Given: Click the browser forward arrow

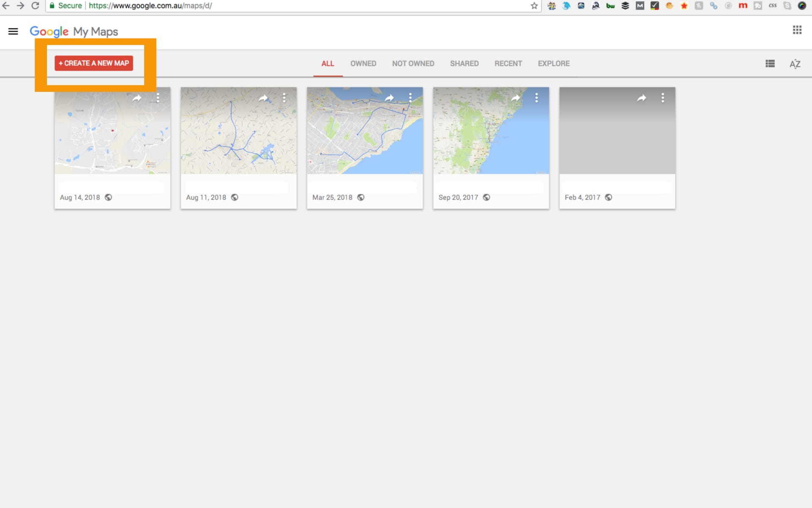Looking at the screenshot, I should tap(20, 6).
